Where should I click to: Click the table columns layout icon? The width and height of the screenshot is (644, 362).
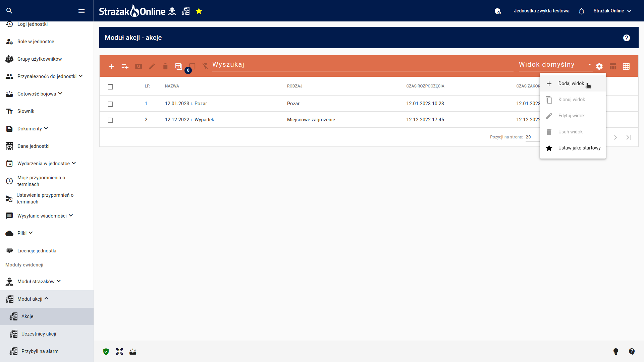pos(613,66)
